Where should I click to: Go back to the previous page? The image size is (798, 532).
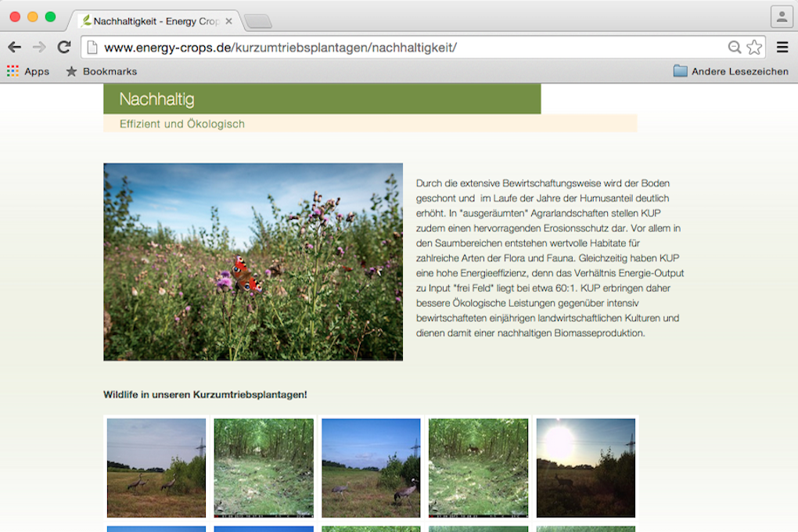tap(14, 48)
